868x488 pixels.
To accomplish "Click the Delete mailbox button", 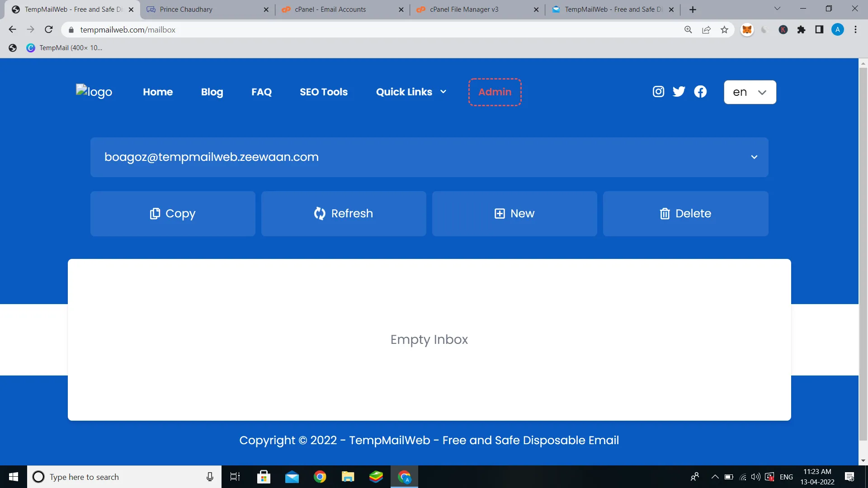I will (x=685, y=213).
